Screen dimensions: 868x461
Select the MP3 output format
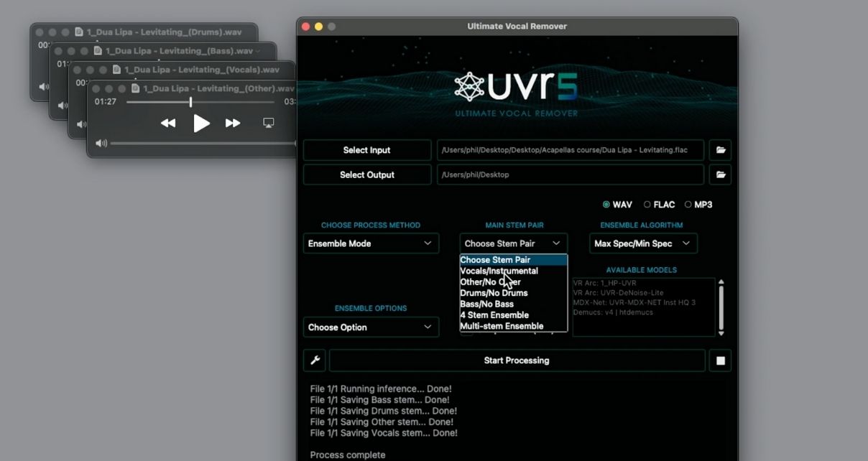[688, 205]
